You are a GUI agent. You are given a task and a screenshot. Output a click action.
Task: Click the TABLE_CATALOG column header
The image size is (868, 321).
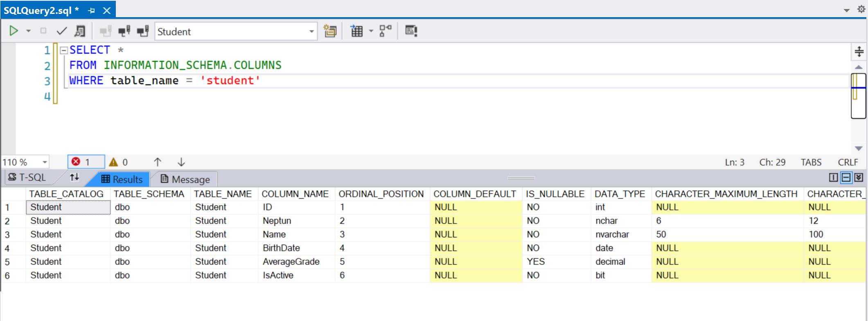tap(66, 194)
